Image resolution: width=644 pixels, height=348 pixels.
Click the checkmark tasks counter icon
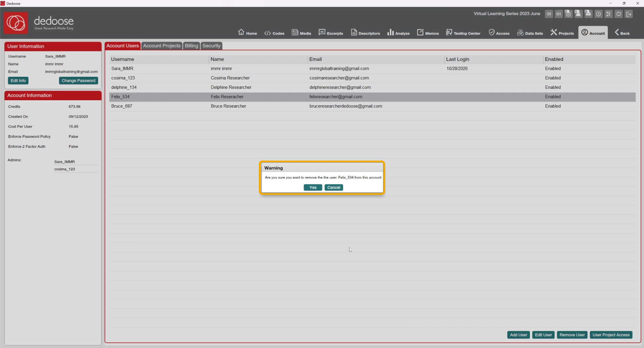568,14
